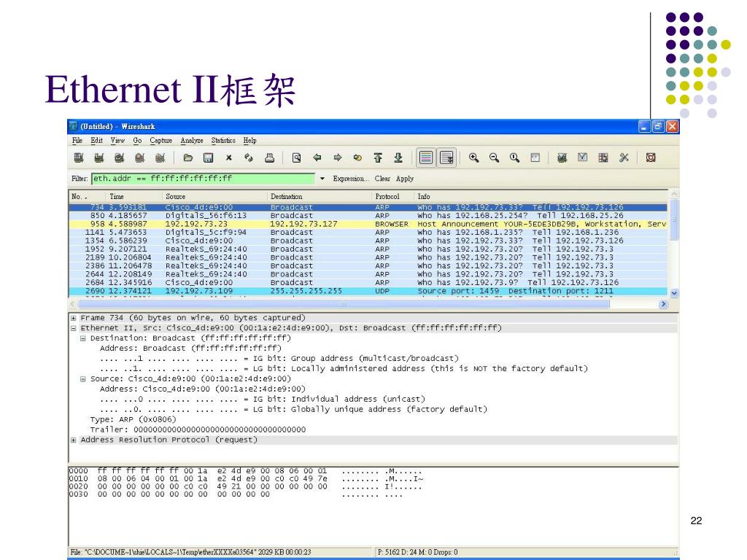Start a new live capture icon

[x=120, y=157]
